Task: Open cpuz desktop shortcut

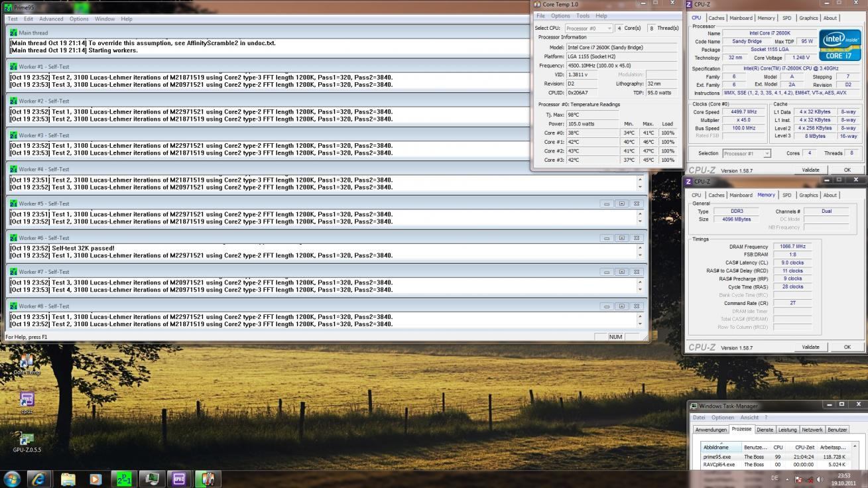Action: pos(27,402)
